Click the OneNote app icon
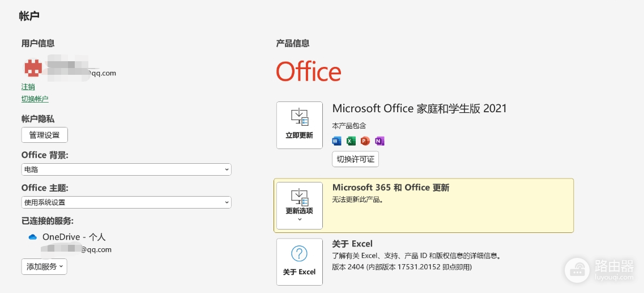This screenshot has height=293, width=644. [379, 141]
